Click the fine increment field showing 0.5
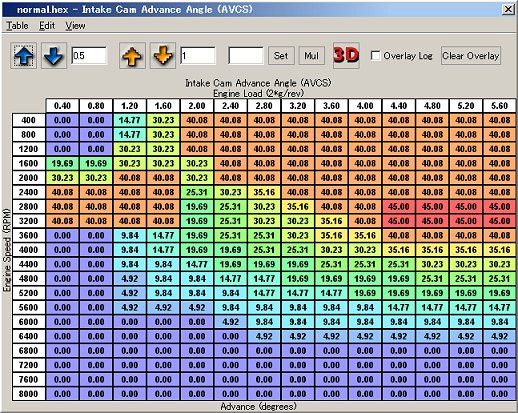The height and width of the screenshot is (413, 518). coord(89,56)
